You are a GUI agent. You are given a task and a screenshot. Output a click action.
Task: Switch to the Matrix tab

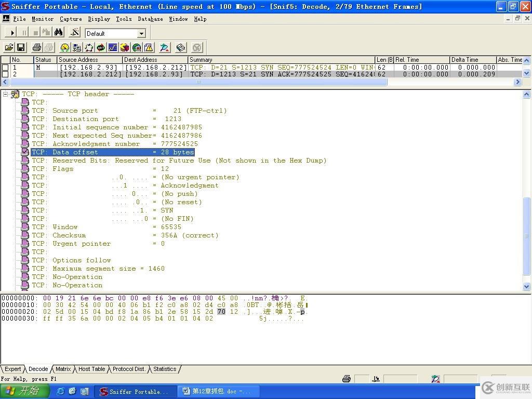(63, 369)
